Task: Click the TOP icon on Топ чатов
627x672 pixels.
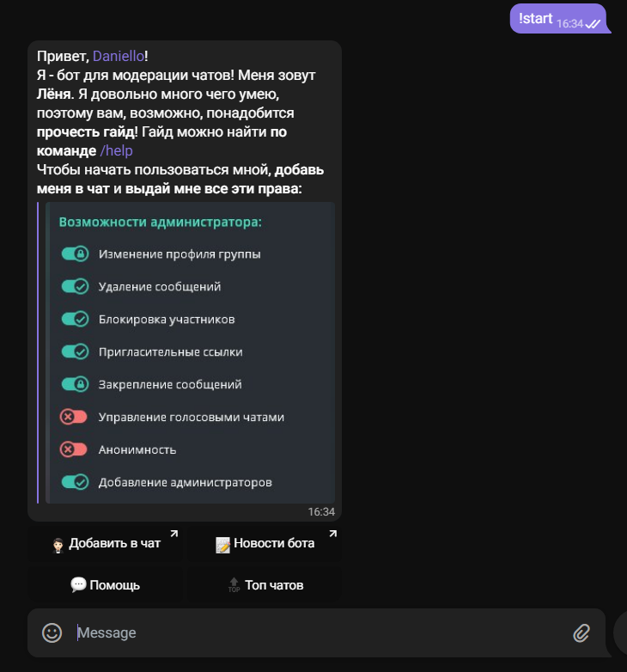Action: tap(234, 586)
